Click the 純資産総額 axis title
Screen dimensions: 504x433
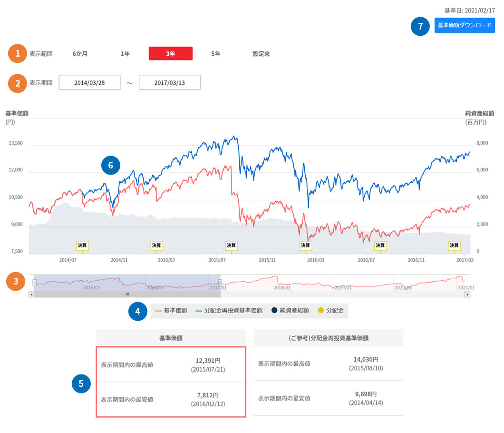pos(480,113)
